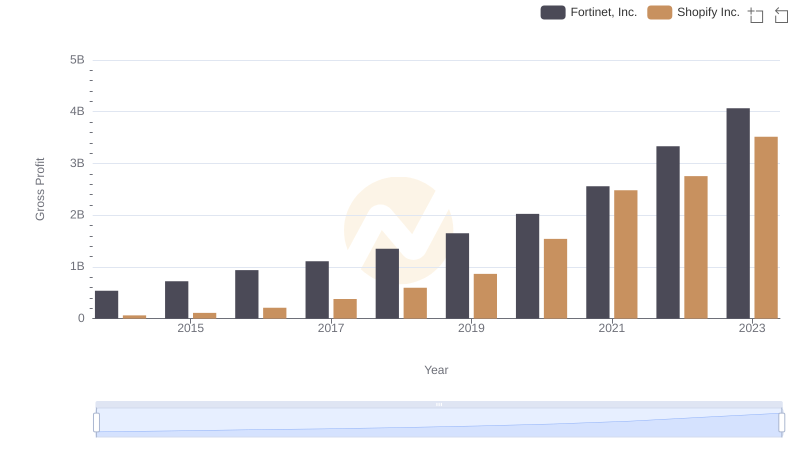This screenshot has height=461, width=800.
Task: Select Shopify bar for 2015
Action: (205, 316)
